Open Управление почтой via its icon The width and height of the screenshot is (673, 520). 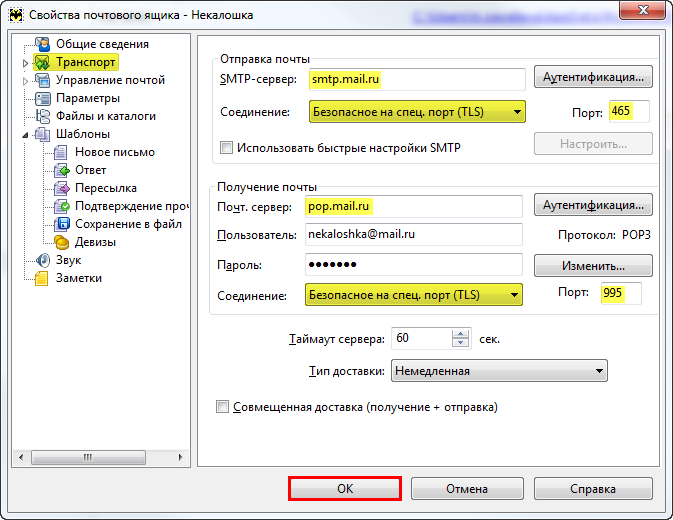(42, 80)
